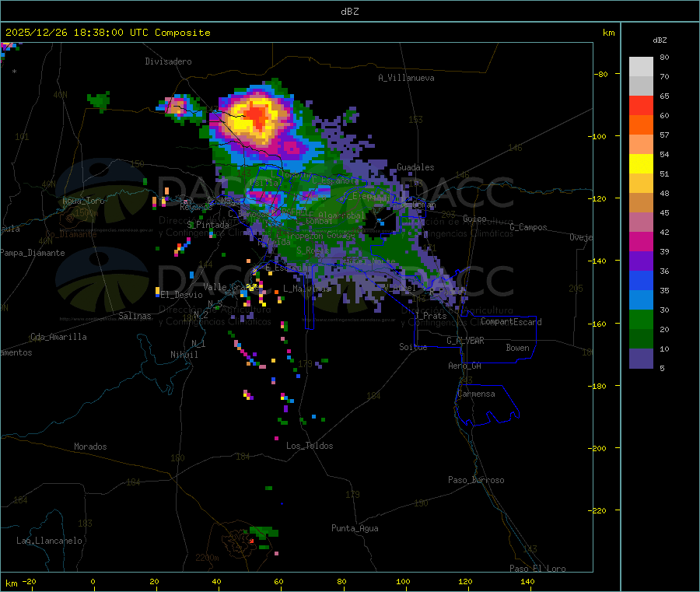Click the Carmensa blue polygon outline
The height and width of the screenshot is (592, 700).
[487, 405]
